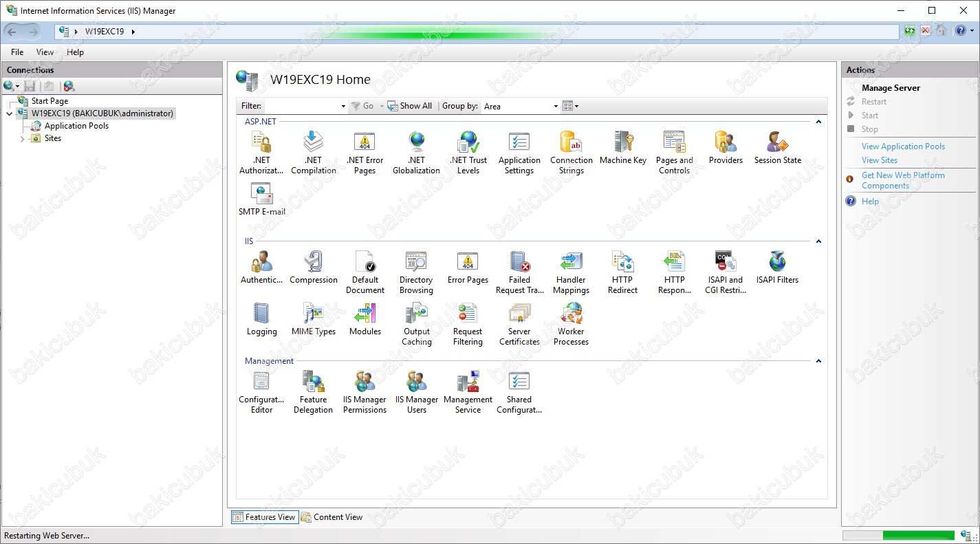The image size is (980, 544).
Task: Select Start Page tree item
Action: [50, 101]
